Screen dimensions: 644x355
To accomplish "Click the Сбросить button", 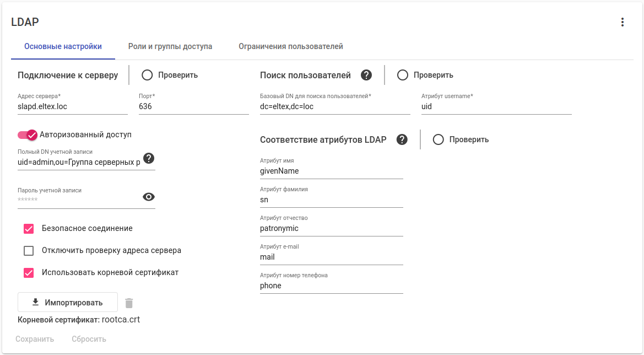I will point(89,339).
